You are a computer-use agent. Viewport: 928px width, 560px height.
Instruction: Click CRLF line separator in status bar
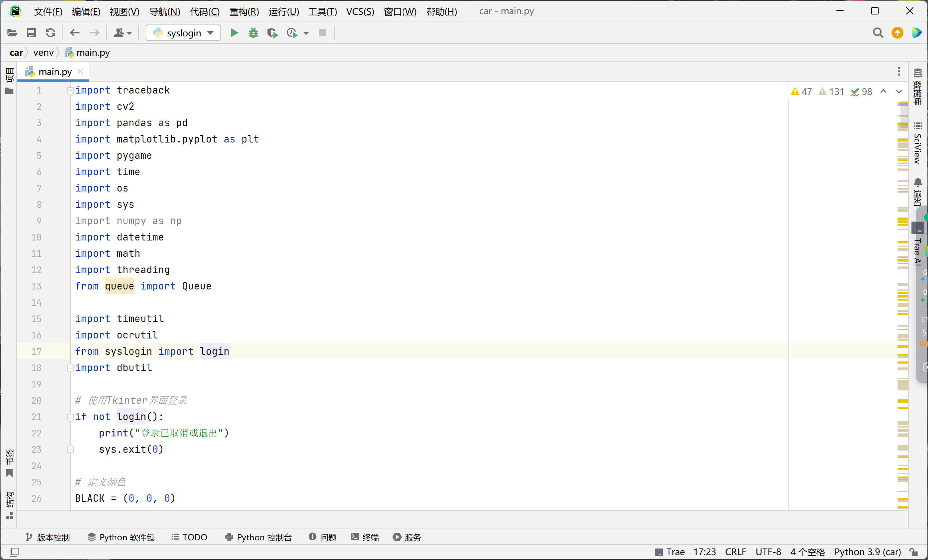pos(735,552)
